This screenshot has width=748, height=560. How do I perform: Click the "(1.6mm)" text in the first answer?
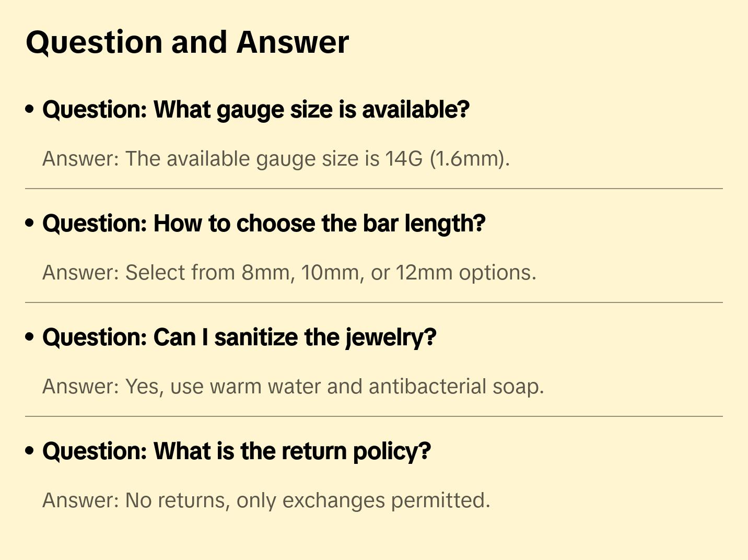click(469, 159)
